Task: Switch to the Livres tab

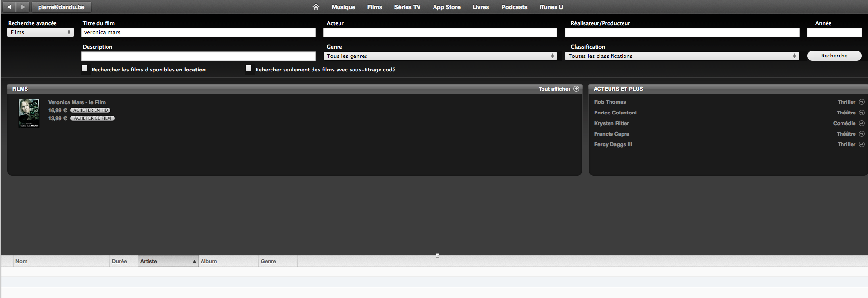Action: pos(481,7)
